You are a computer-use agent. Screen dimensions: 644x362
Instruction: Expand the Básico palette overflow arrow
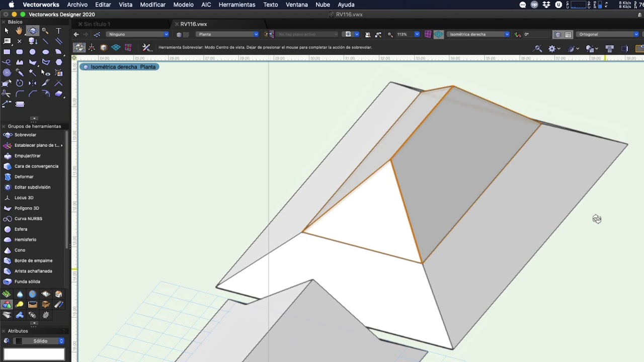coord(34,119)
